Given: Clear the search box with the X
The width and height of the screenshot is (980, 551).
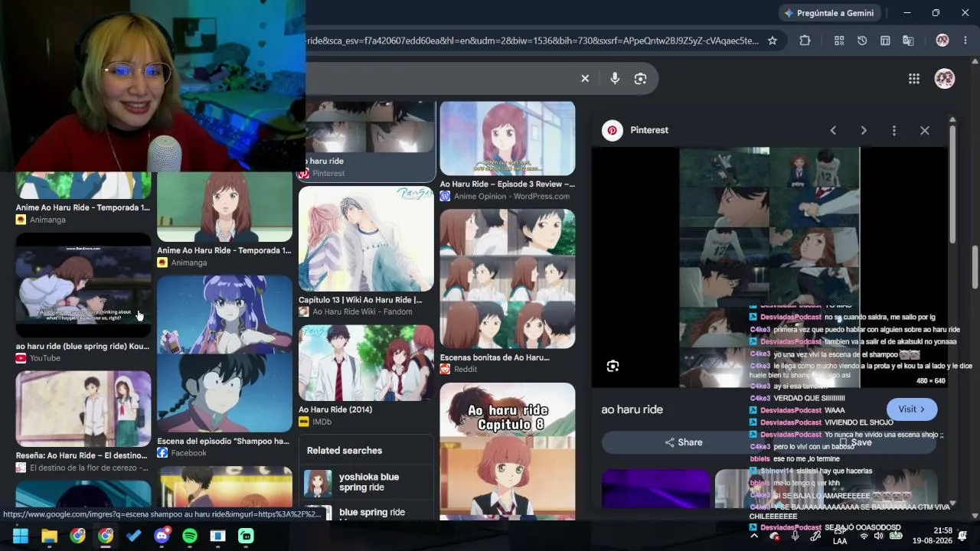Looking at the screenshot, I should [x=585, y=78].
